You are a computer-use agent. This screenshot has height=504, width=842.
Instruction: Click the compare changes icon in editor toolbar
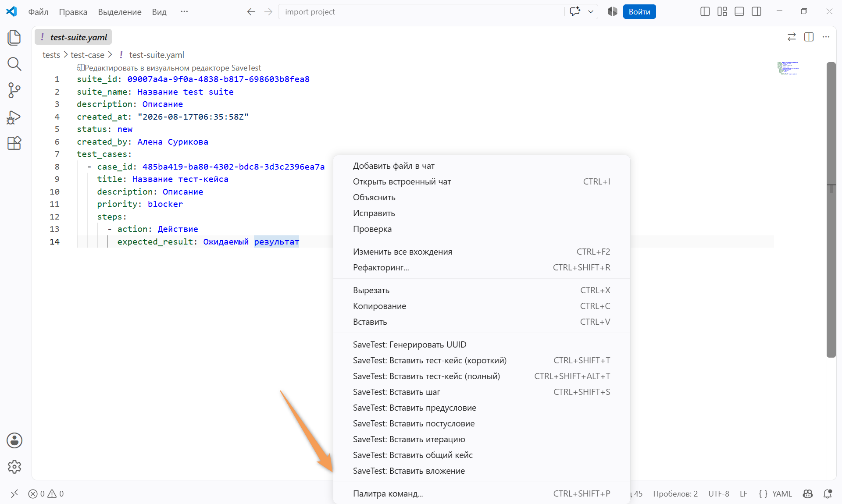coord(792,37)
